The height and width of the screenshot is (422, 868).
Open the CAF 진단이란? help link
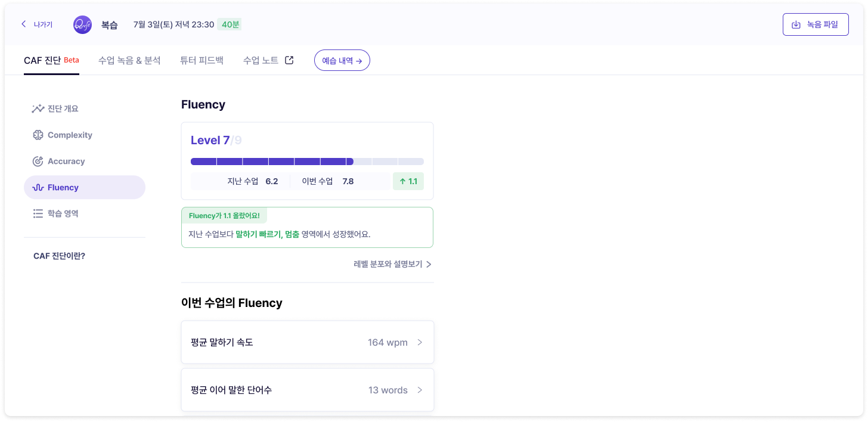pyautogui.click(x=60, y=256)
